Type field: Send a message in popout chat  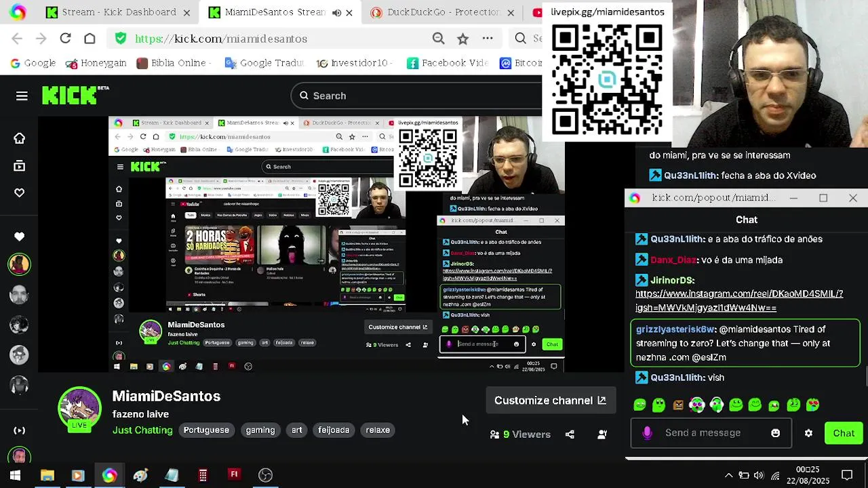coord(712,433)
